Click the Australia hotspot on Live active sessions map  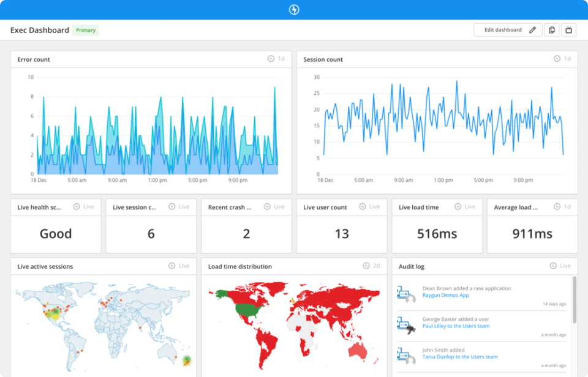(x=187, y=360)
